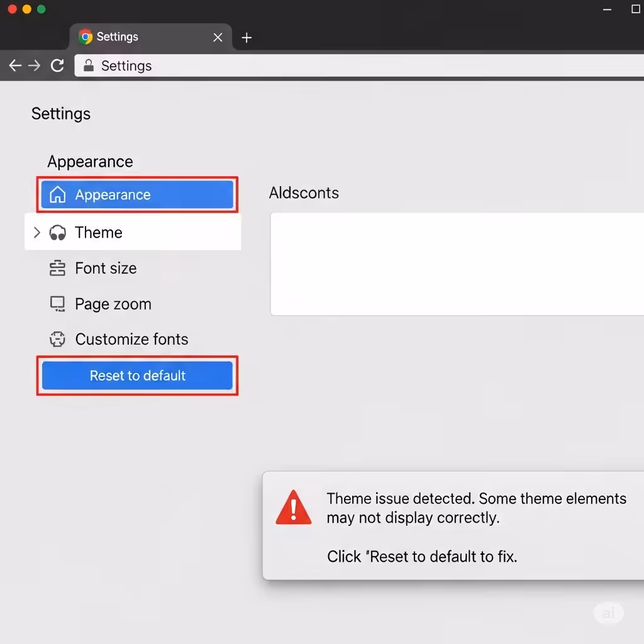This screenshot has width=644, height=644.
Task: Select the Settings browser tab
Action: point(151,37)
